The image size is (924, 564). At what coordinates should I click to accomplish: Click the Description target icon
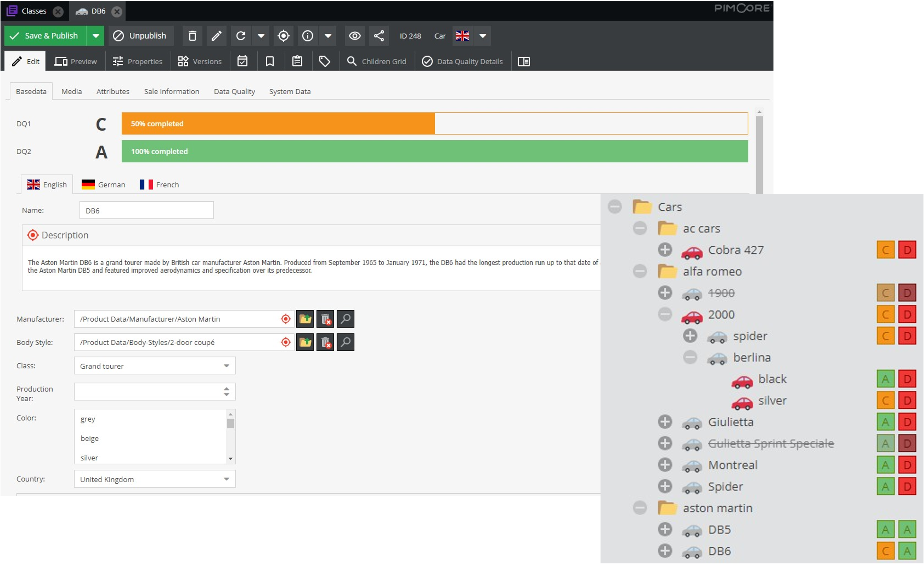pyautogui.click(x=33, y=235)
